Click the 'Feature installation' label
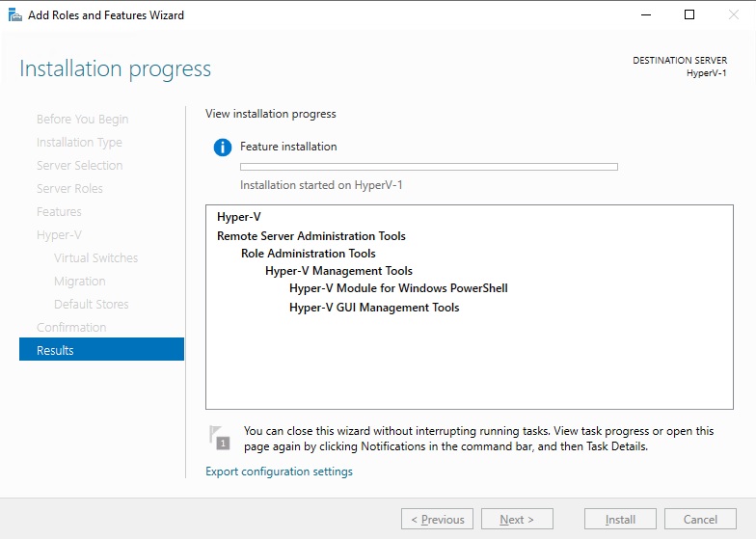Image resolution: width=756 pixels, height=539 pixels. (x=288, y=147)
